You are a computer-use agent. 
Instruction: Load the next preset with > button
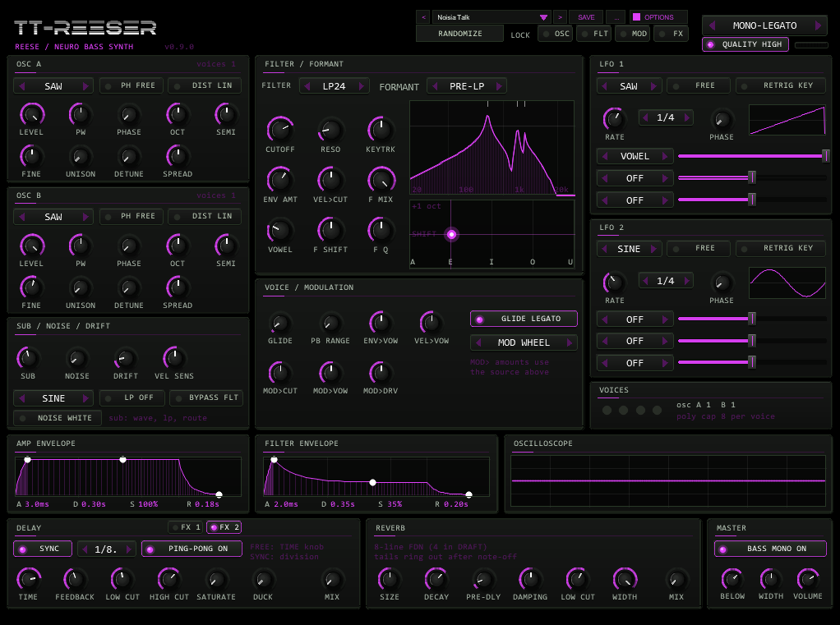561,17
